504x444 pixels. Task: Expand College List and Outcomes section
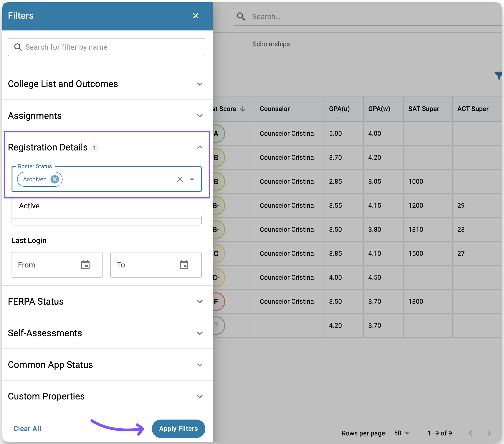pos(200,84)
